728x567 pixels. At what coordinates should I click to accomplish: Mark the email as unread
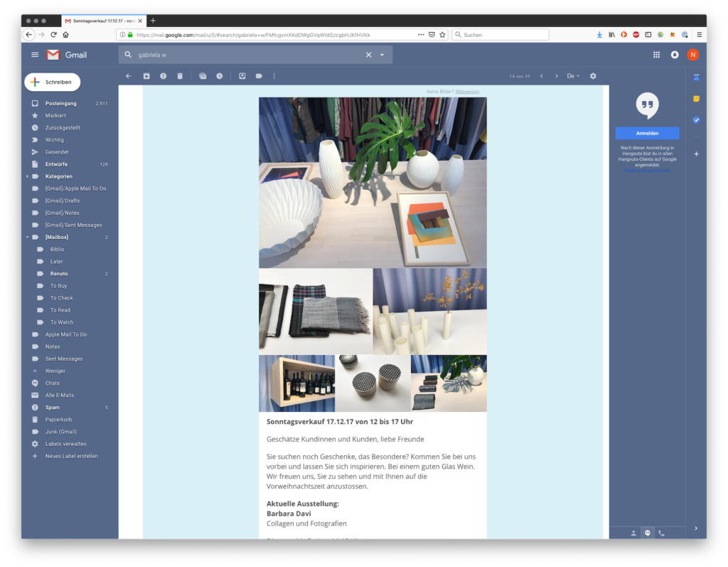[x=203, y=76]
